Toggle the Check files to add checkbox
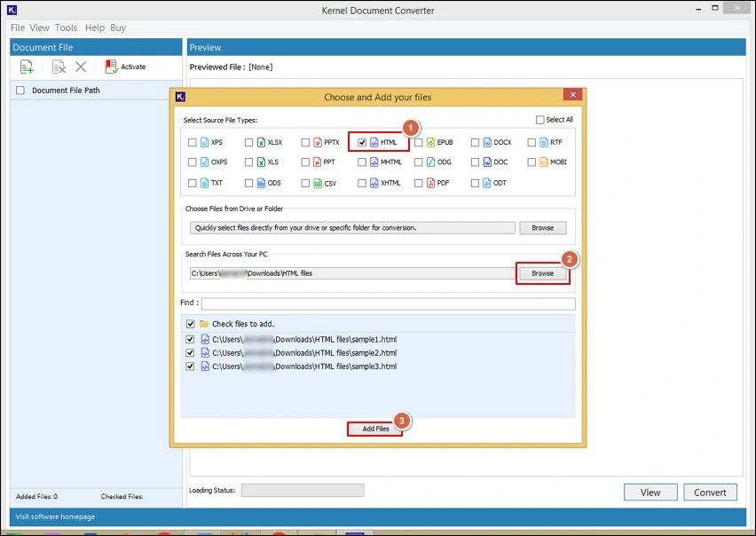 (191, 324)
